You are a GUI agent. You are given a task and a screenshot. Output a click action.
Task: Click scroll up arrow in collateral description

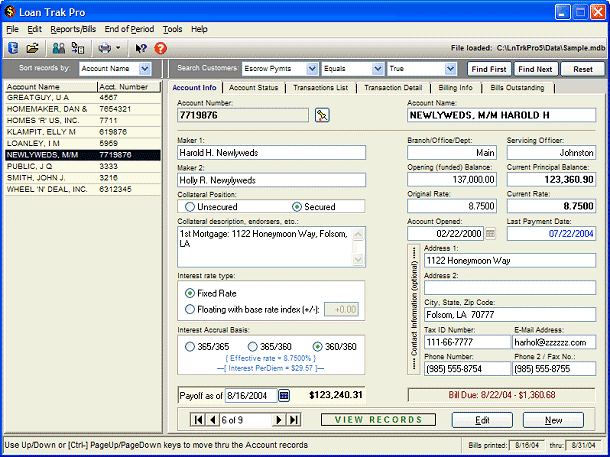[x=358, y=234]
